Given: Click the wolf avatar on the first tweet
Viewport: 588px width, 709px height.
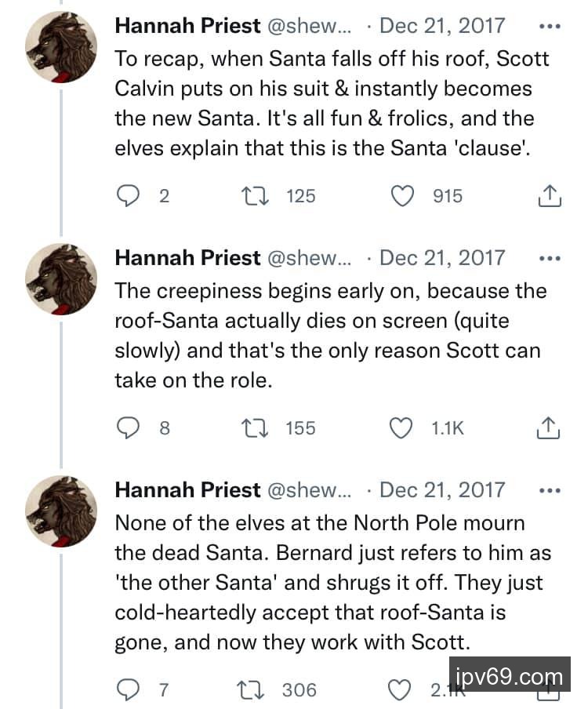Looking at the screenshot, I should tap(62, 47).
